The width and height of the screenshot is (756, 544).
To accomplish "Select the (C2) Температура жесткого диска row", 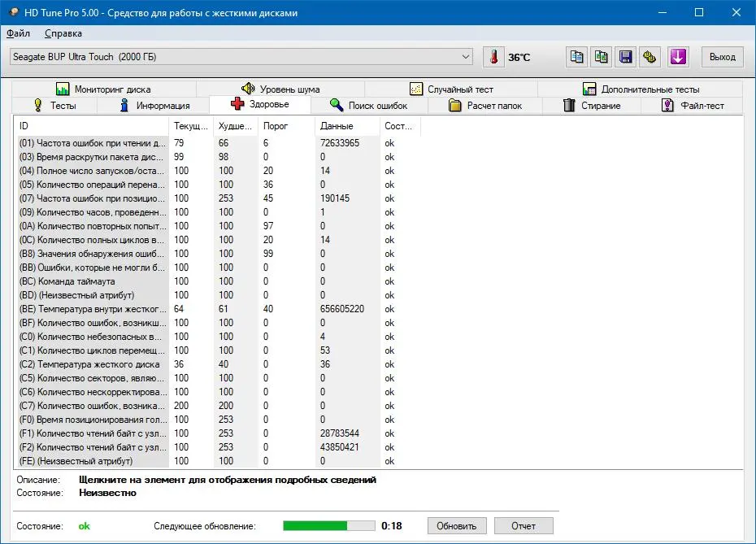I will 217,364.
